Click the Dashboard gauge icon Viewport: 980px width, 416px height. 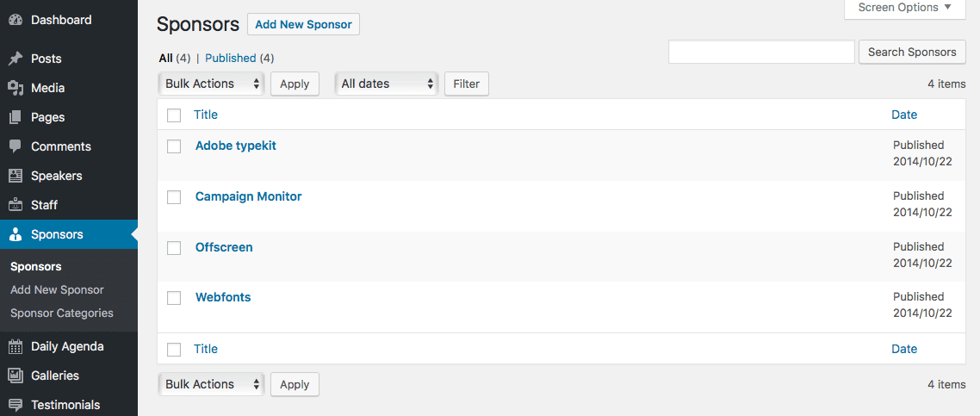pyautogui.click(x=16, y=20)
